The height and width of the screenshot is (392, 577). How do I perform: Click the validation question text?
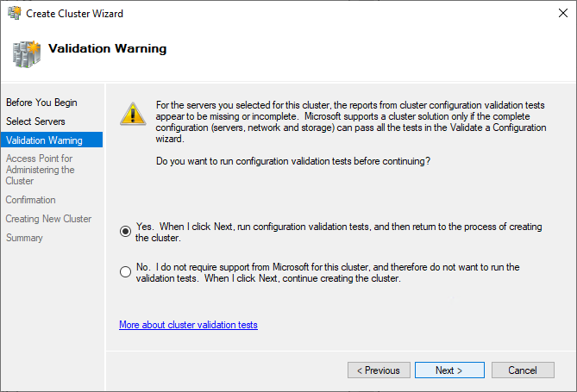click(292, 161)
